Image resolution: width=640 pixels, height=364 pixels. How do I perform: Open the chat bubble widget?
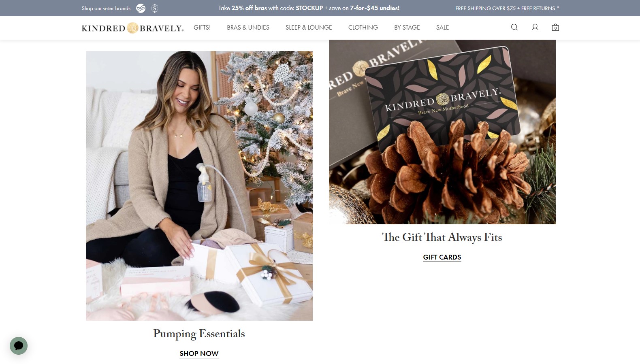19,346
